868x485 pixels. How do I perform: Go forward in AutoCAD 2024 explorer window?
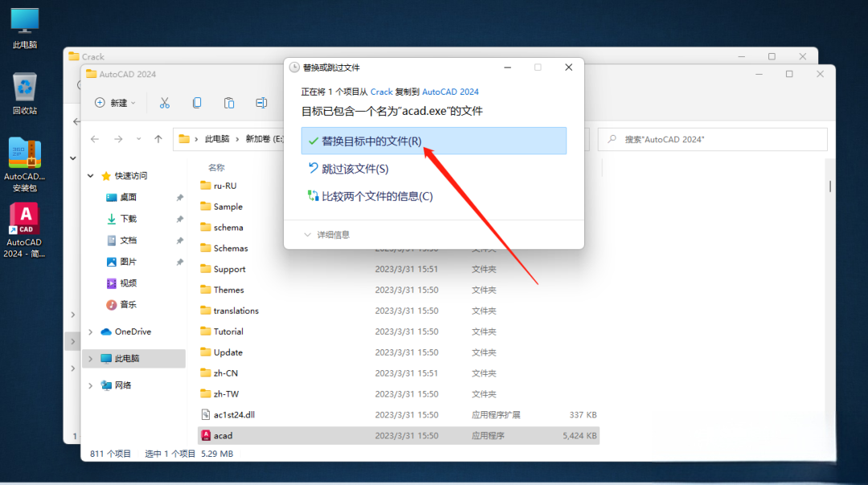point(118,139)
